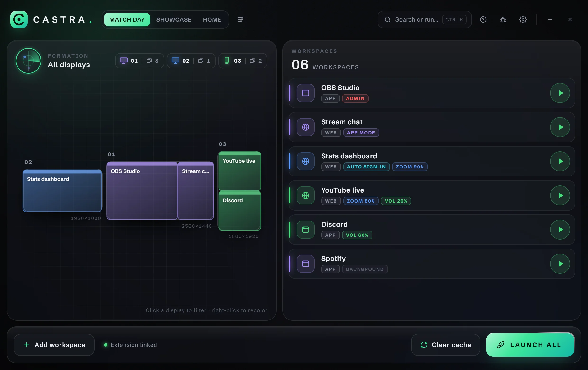Launch OBS Studio with its play button
This screenshot has width=588, height=370.
[560, 93]
